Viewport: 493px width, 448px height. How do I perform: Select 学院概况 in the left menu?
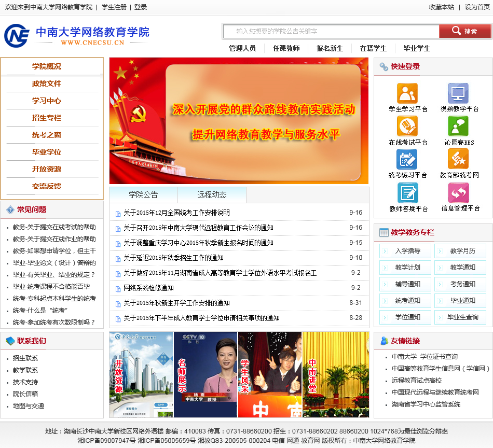coord(47,66)
